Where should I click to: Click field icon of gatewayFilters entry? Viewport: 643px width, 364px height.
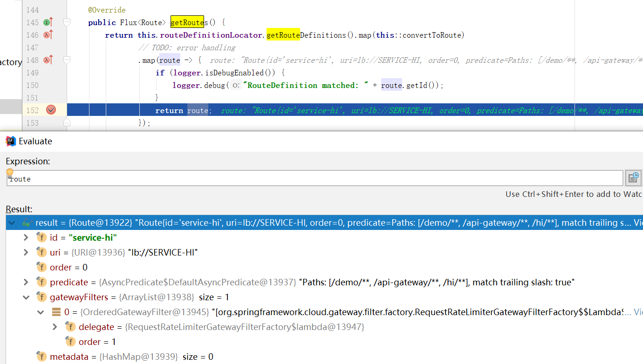point(41,297)
